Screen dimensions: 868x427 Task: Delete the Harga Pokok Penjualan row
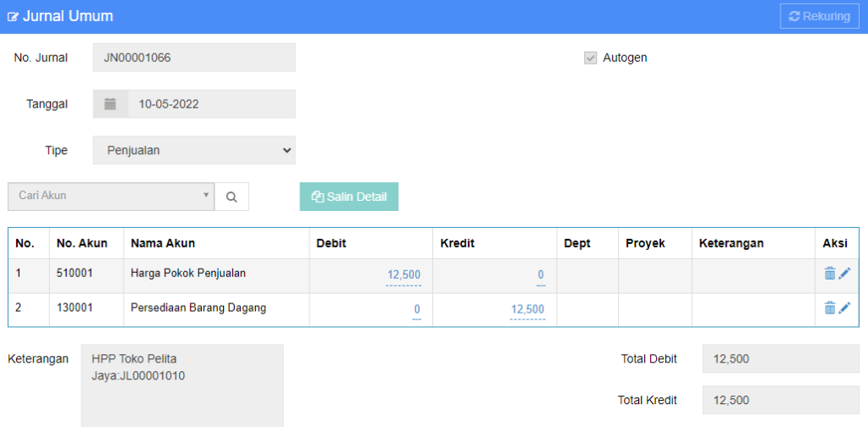pyautogui.click(x=829, y=274)
